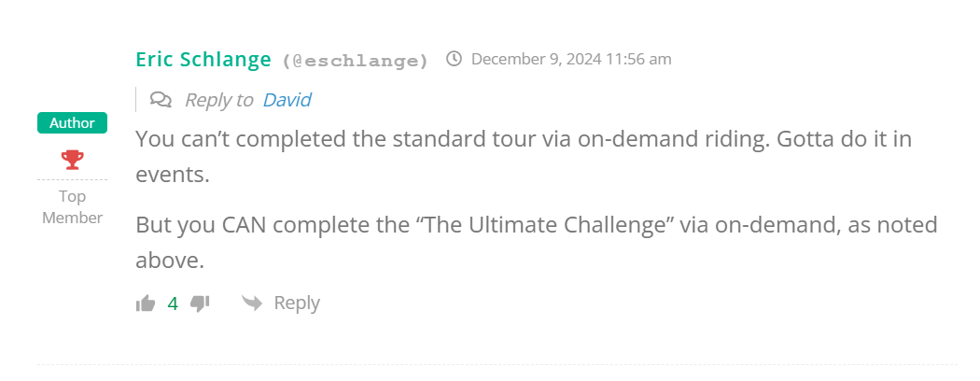
Task: Downvote the comment with thumbs down icon
Action: [200, 303]
